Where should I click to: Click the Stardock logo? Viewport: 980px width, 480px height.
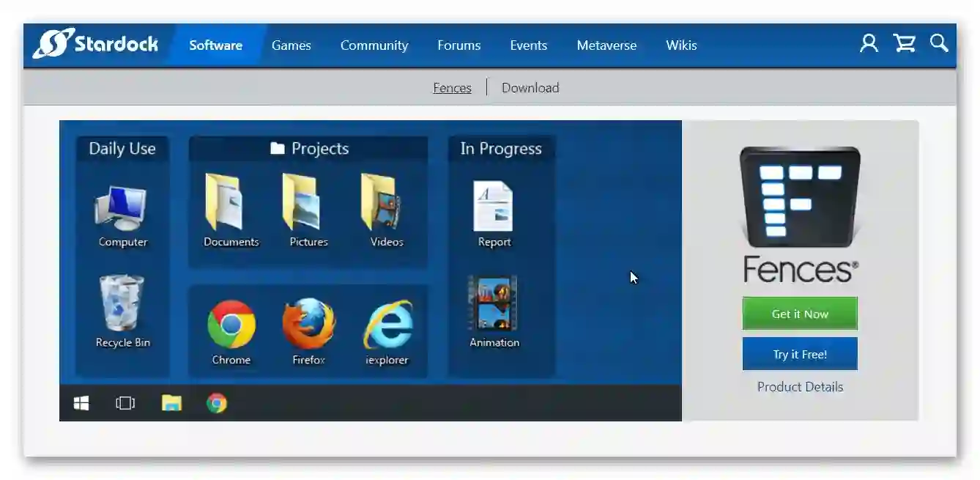pyautogui.click(x=95, y=44)
